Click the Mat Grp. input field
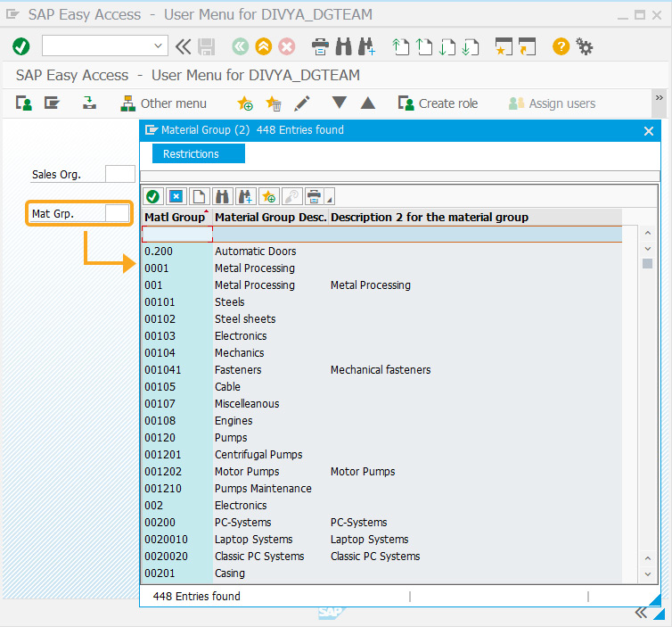This screenshot has height=627, width=672. [x=117, y=213]
